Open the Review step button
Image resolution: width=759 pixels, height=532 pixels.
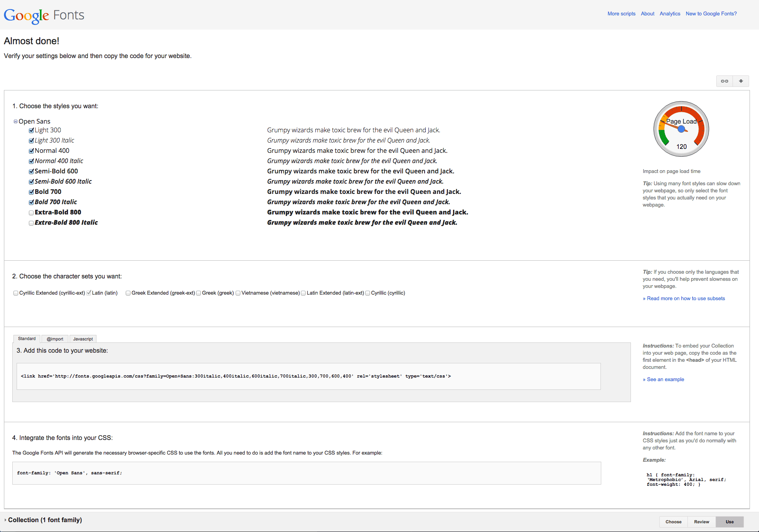701,522
